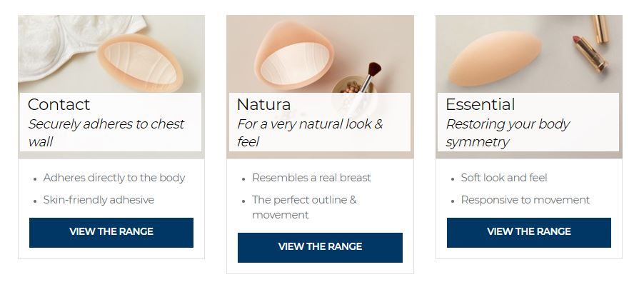
Task: Click 'Securely adheres to chest wall' tagline
Action: (106, 133)
